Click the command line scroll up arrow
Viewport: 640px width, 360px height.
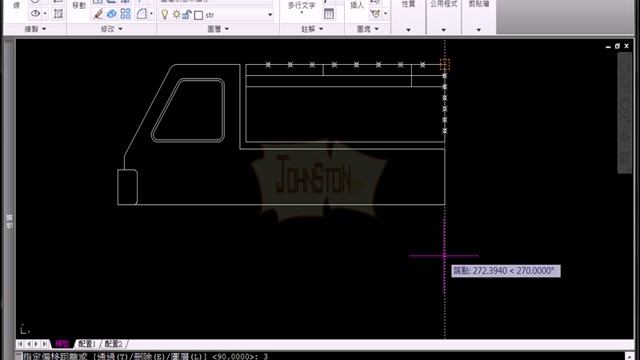point(629,356)
